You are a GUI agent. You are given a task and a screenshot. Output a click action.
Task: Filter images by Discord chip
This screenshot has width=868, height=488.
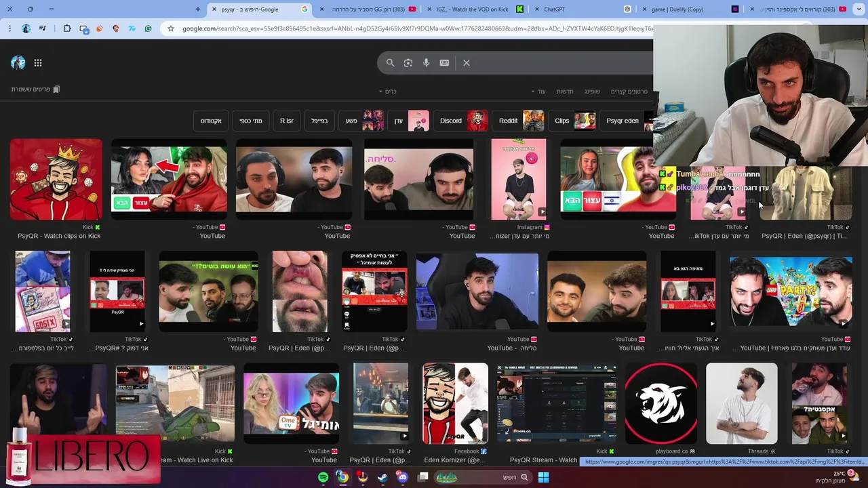(x=462, y=121)
